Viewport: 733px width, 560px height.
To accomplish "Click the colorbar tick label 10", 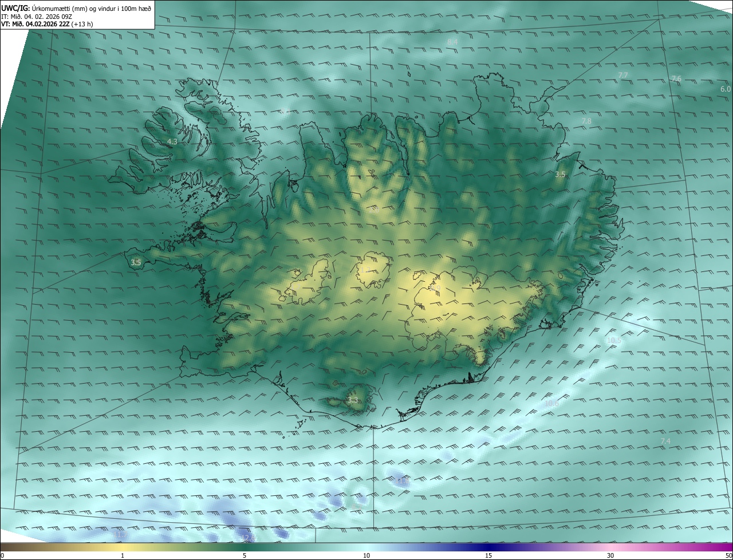I will click(x=366, y=555).
